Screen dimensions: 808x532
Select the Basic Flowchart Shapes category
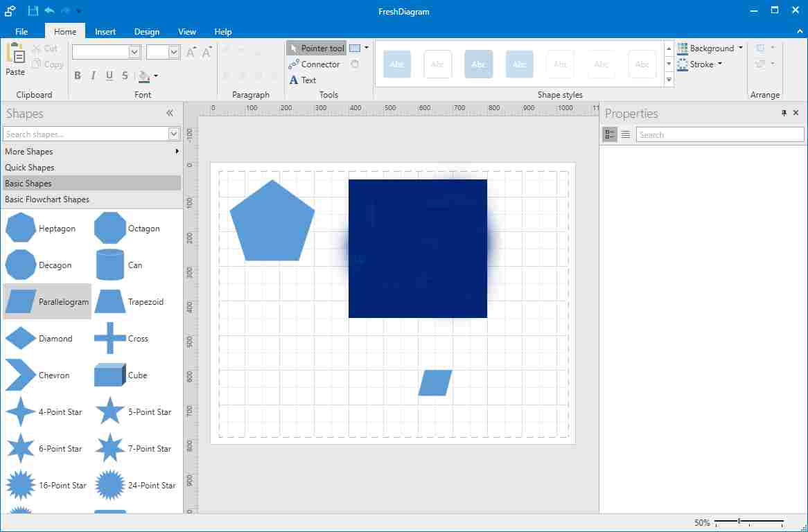91,199
